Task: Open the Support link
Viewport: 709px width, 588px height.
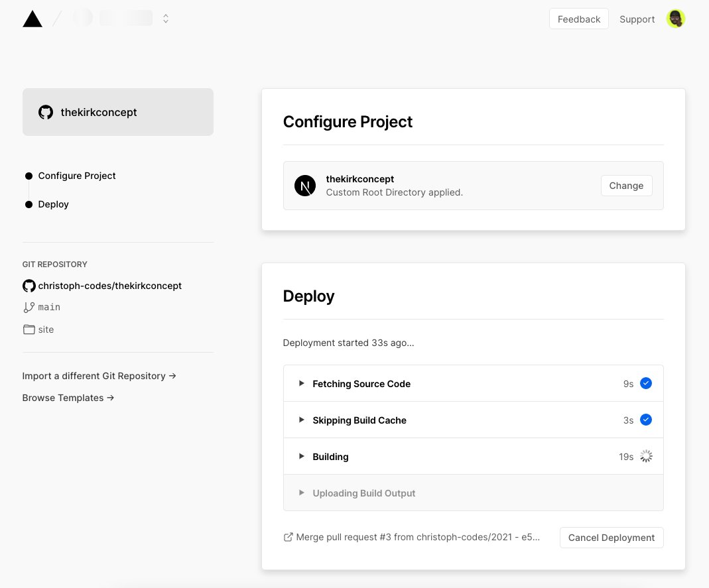Action: [x=637, y=19]
